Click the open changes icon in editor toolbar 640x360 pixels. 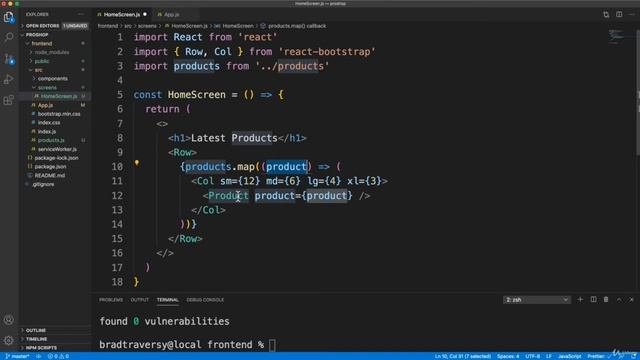tap(606, 14)
